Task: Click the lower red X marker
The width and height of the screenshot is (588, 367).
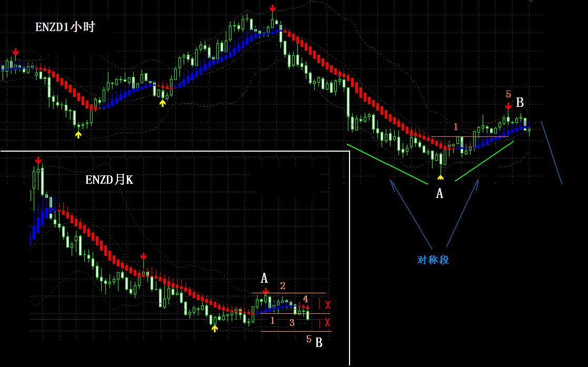Action: coord(327,322)
